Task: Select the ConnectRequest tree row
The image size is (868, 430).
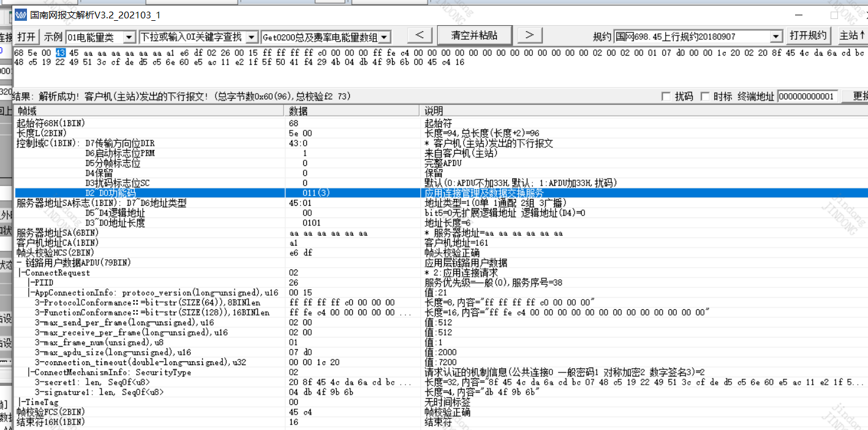Action: click(x=440, y=273)
